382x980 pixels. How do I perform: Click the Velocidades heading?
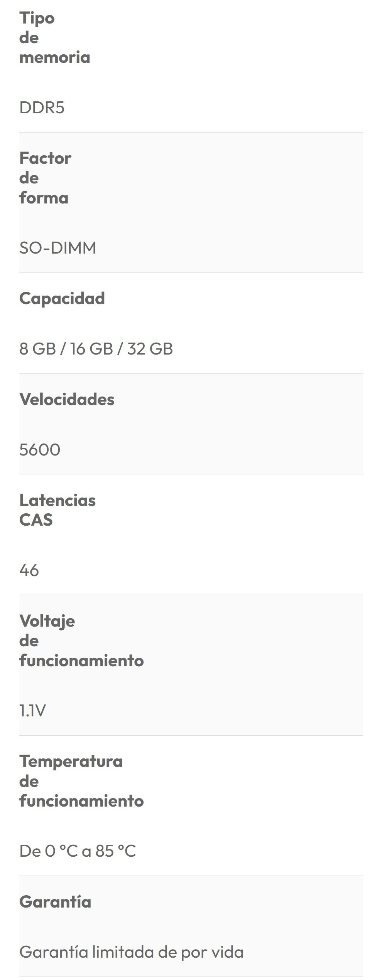click(67, 399)
